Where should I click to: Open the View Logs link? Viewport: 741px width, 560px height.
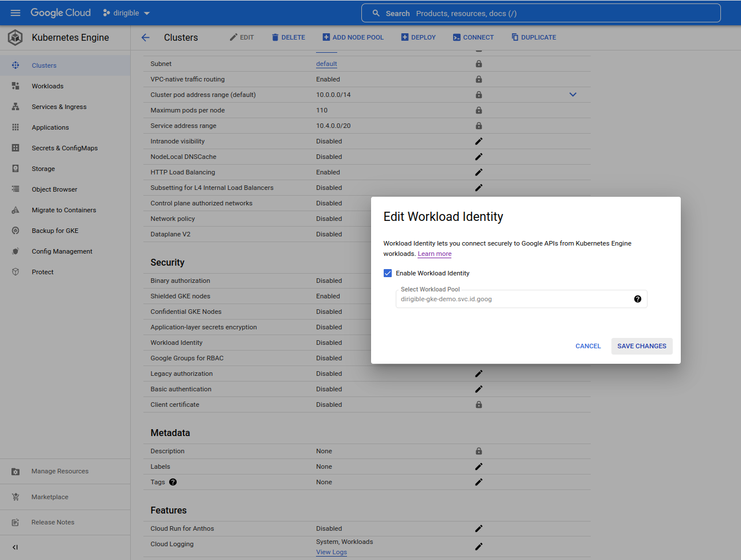(x=331, y=552)
